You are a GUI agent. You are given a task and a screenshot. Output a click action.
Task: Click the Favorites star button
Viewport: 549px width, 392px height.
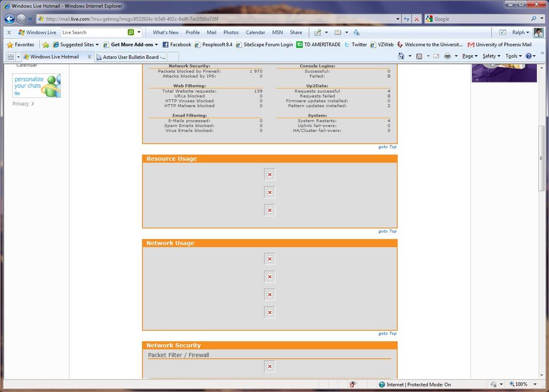(21, 45)
